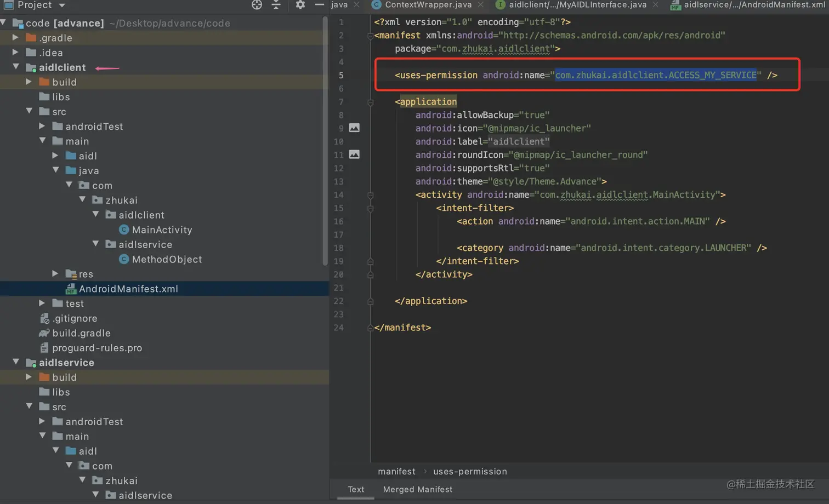The width and height of the screenshot is (829, 504).
Task: Click the android:theme attribute line
Action: pyautogui.click(x=511, y=181)
